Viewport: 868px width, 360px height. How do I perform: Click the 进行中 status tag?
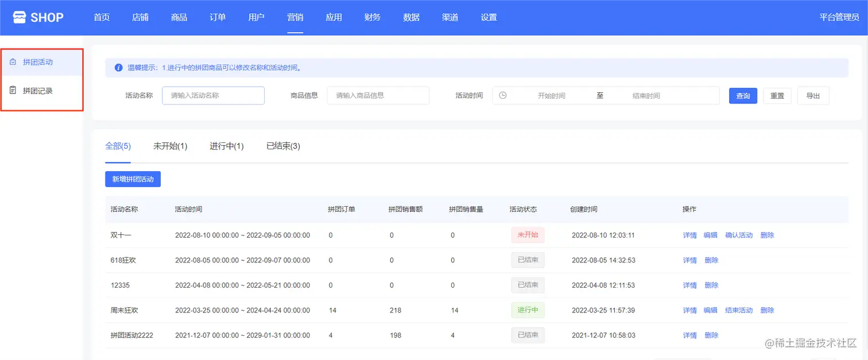click(528, 310)
